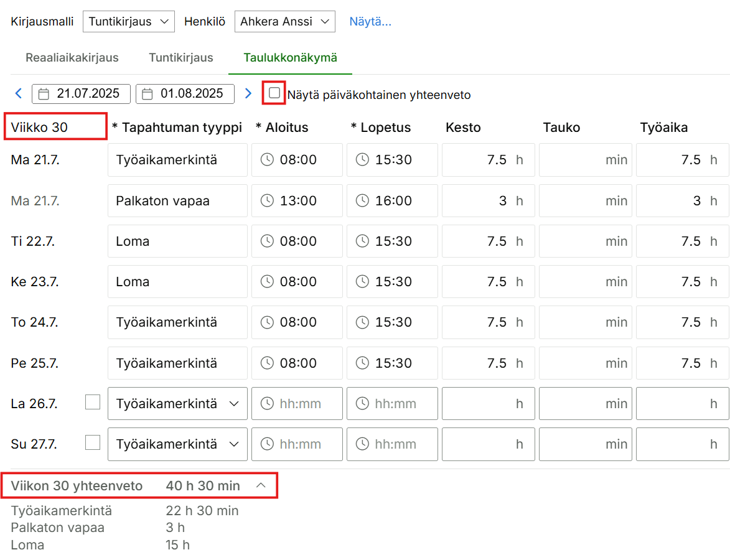Switch to the Reaaliaikakirjaus tab
Screen dimensions: 730x560
(72, 58)
